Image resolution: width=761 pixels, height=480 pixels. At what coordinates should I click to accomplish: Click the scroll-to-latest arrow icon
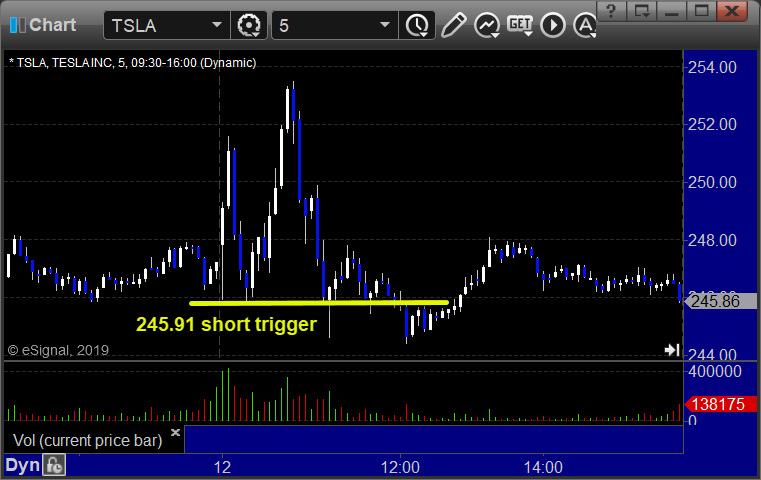(x=672, y=349)
